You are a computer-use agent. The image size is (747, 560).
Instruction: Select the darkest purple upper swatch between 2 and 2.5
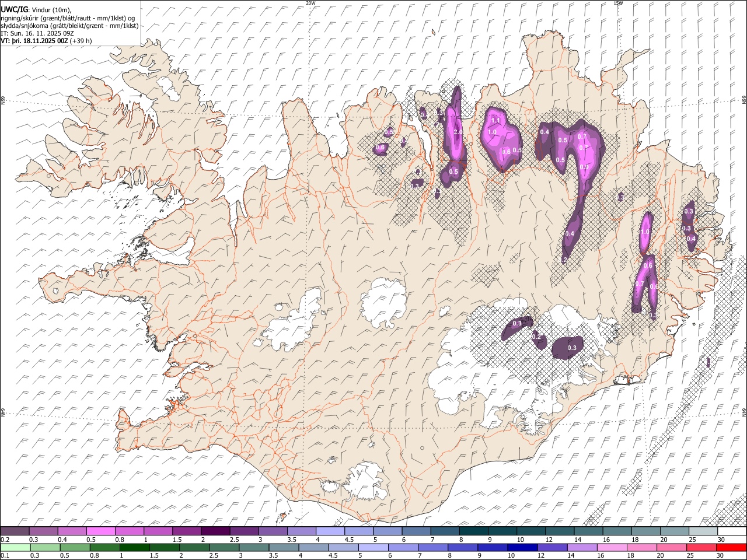tap(216, 531)
